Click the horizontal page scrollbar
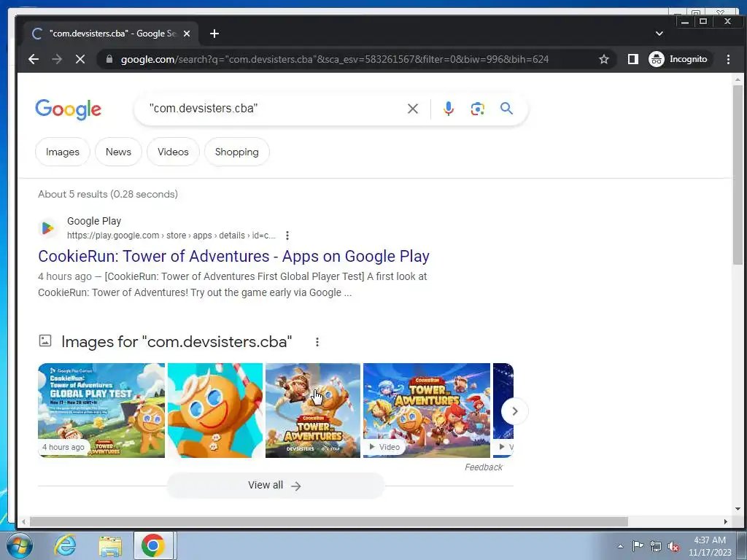 click(x=329, y=521)
